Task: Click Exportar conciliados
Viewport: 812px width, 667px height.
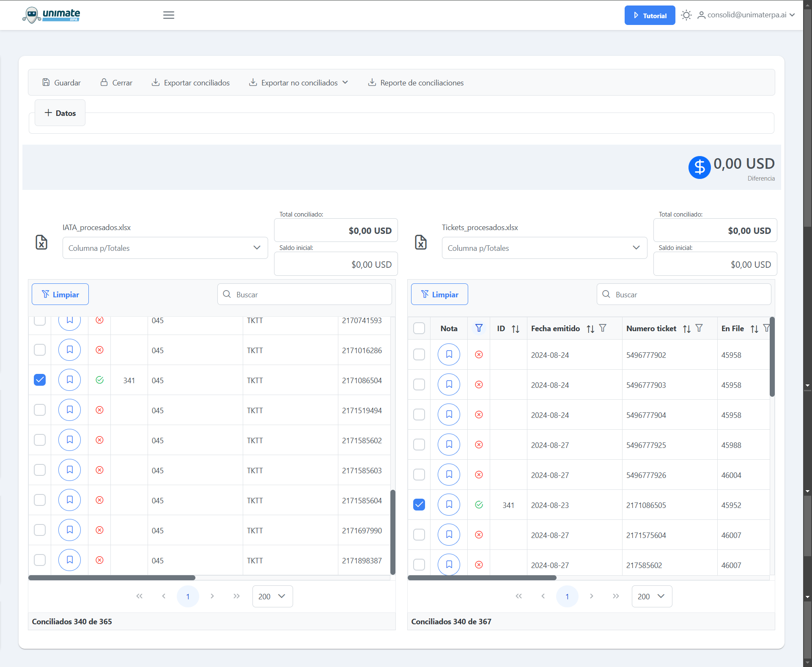Action: click(191, 82)
